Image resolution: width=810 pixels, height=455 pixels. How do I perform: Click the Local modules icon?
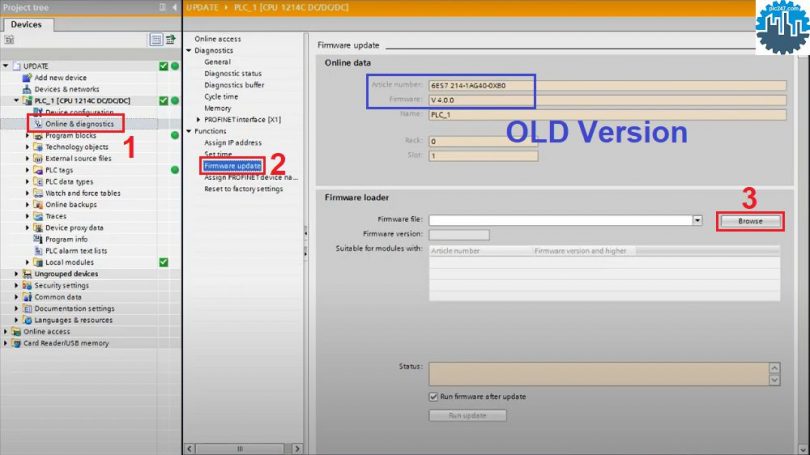[38, 262]
